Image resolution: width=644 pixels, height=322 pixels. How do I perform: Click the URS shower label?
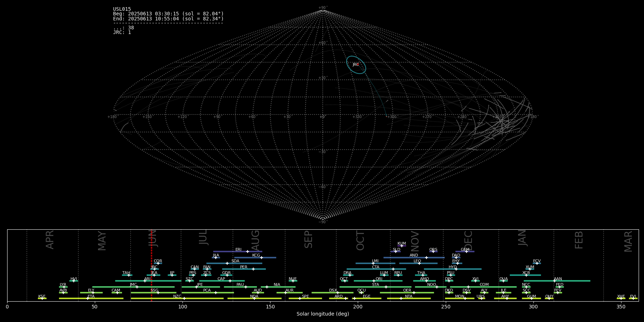480,296
